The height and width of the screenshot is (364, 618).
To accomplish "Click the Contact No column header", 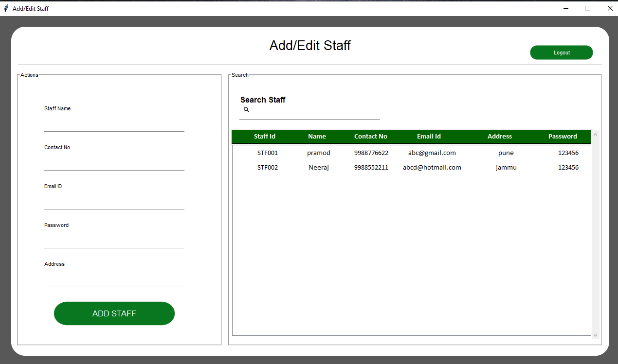I will click(370, 137).
